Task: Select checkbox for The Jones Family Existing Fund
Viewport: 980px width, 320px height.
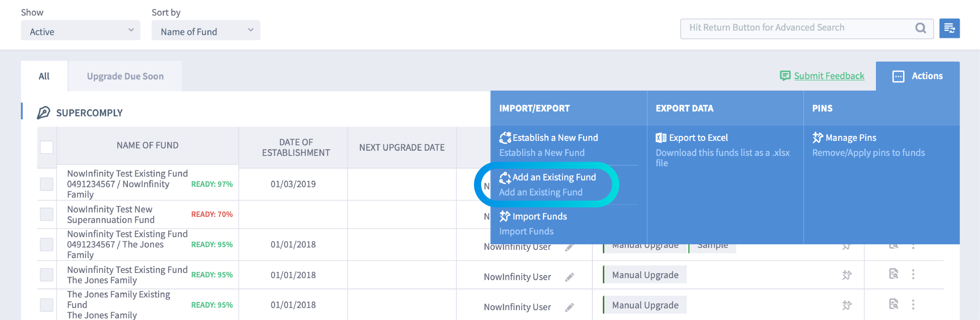Action: pyautogui.click(x=46, y=305)
